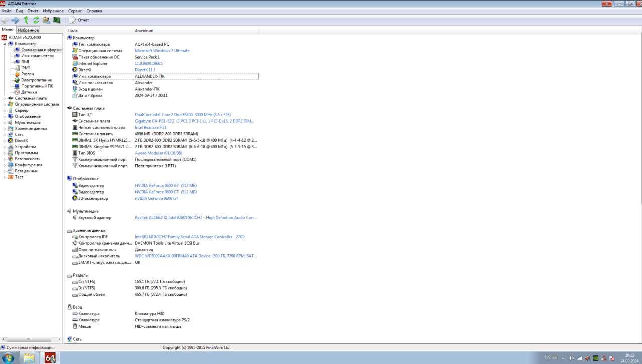
Task: Open the WDC WD5000AAKX disk link
Action: [x=196, y=256]
